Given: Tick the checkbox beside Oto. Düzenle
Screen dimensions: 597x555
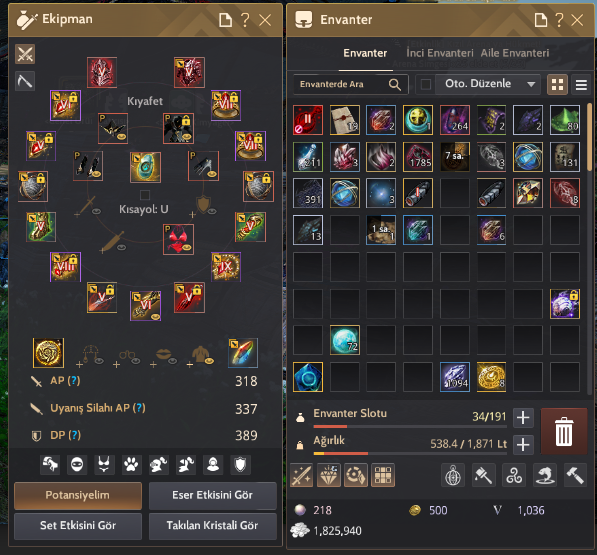Looking at the screenshot, I should [426, 84].
